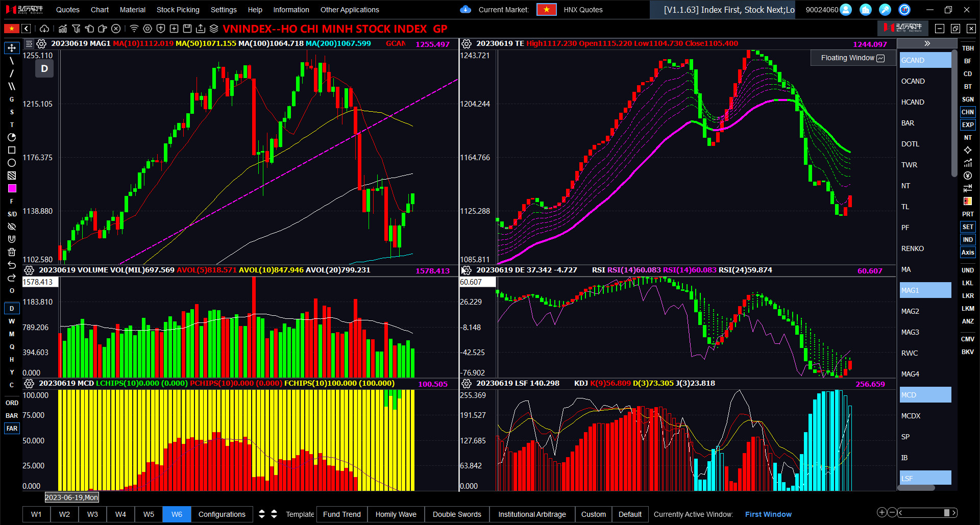Screen dimensions: 980x525
Task: Open the filter funnel tool
Action: pos(76,29)
